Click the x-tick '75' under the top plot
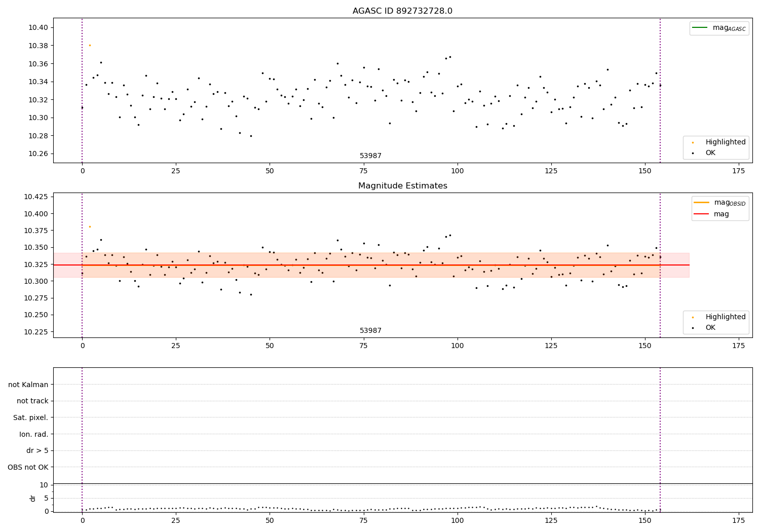Viewport: 760px width, 532px height. click(x=363, y=171)
